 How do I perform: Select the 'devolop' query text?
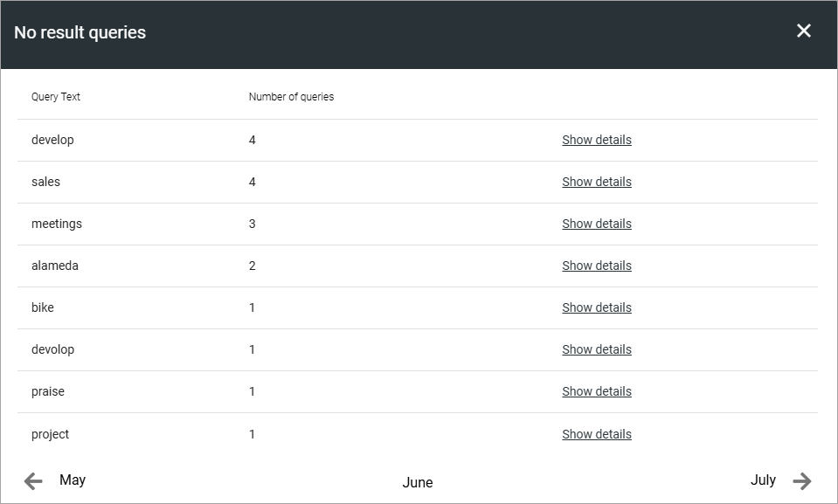[52, 349]
